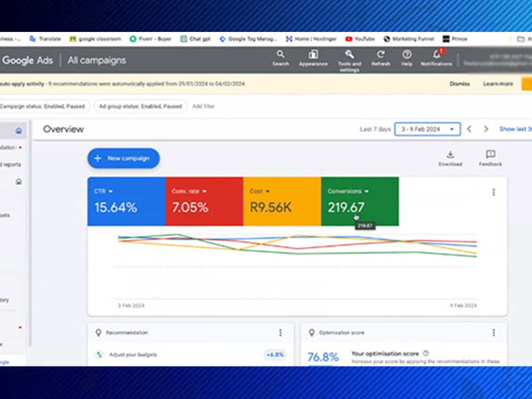Open the scorecard three-dot more menu

coord(494,193)
